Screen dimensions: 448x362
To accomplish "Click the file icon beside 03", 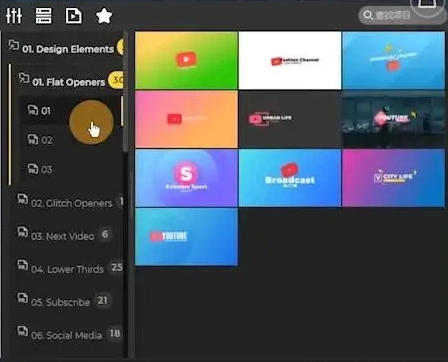I will (x=33, y=168).
